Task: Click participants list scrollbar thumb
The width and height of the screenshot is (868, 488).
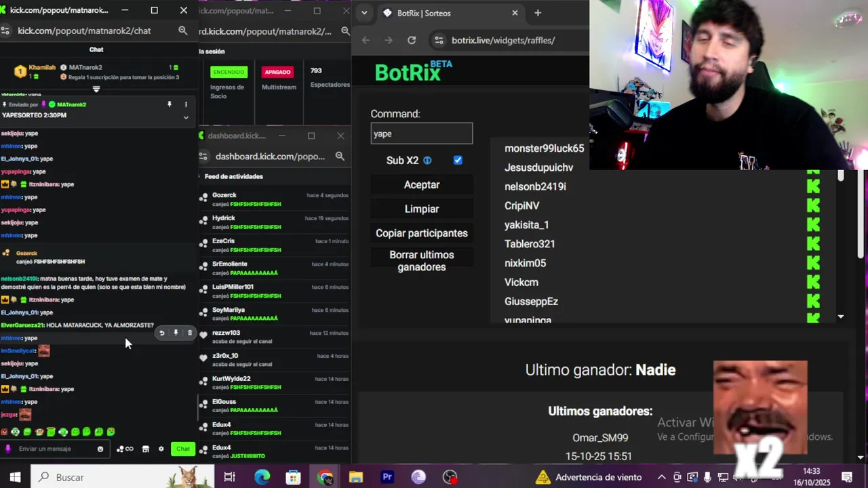Action: click(841, 176)
